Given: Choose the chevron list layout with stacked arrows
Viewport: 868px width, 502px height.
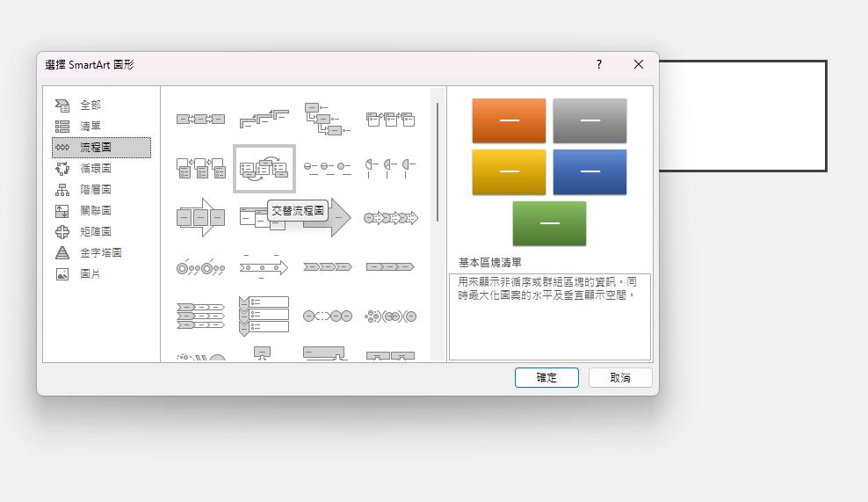Looking at the screenshot, I should 200,316.
